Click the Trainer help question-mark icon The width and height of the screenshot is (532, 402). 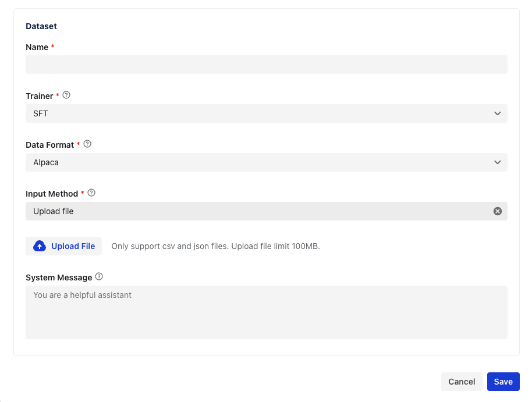(66, 95)
